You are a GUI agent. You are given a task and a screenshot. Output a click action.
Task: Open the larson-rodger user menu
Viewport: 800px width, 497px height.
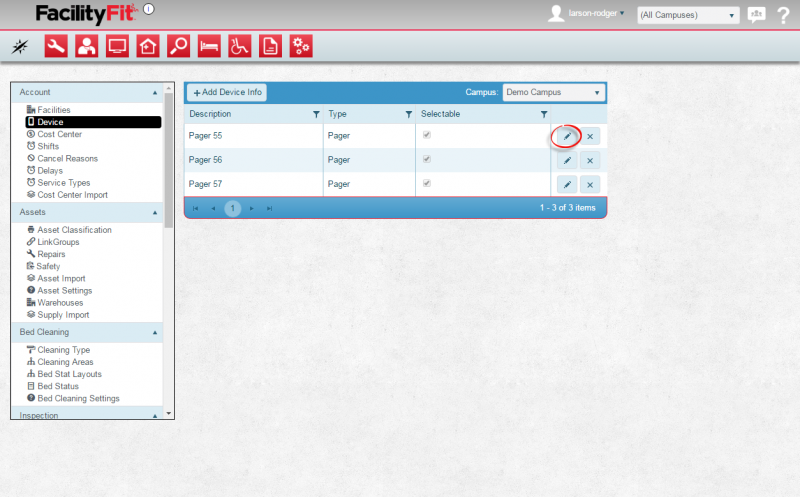(x=596, y=13)
